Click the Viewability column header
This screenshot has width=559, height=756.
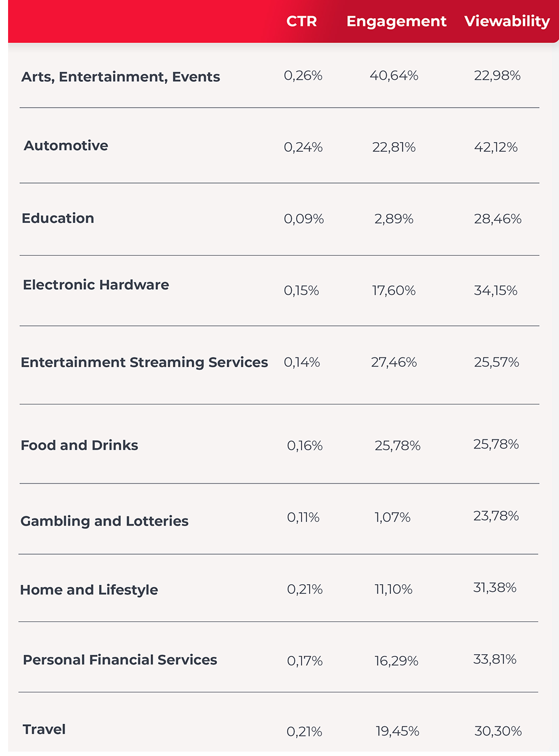(507, 21)
